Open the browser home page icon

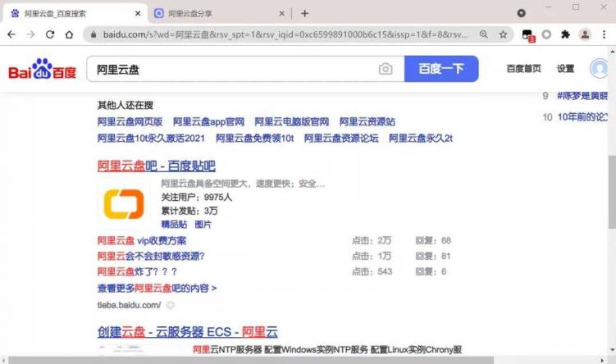[69, 34]
